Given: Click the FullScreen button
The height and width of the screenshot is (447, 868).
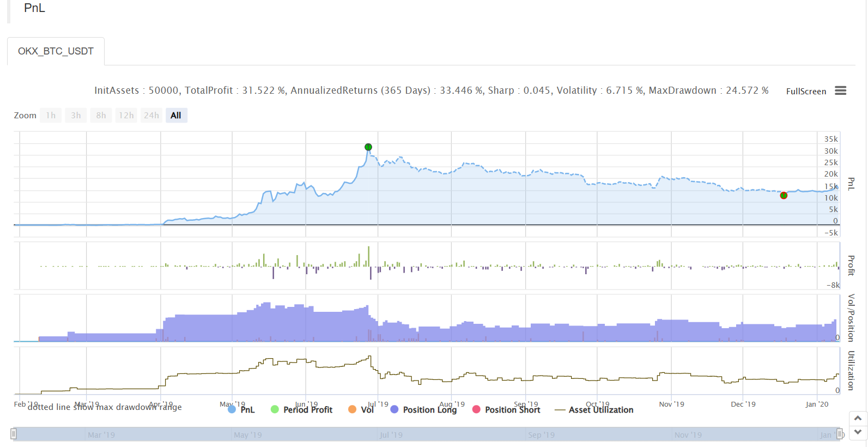Looking at the screenshot, I should tap(806, 91).
